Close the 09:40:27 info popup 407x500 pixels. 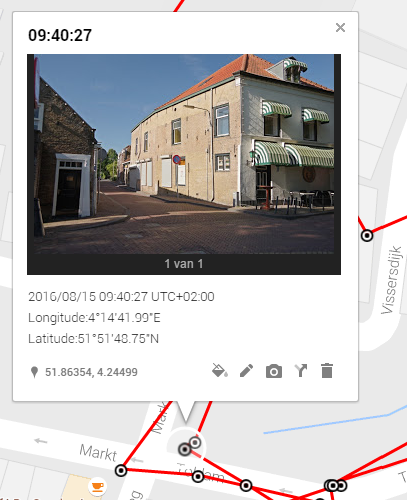(340, 27)
